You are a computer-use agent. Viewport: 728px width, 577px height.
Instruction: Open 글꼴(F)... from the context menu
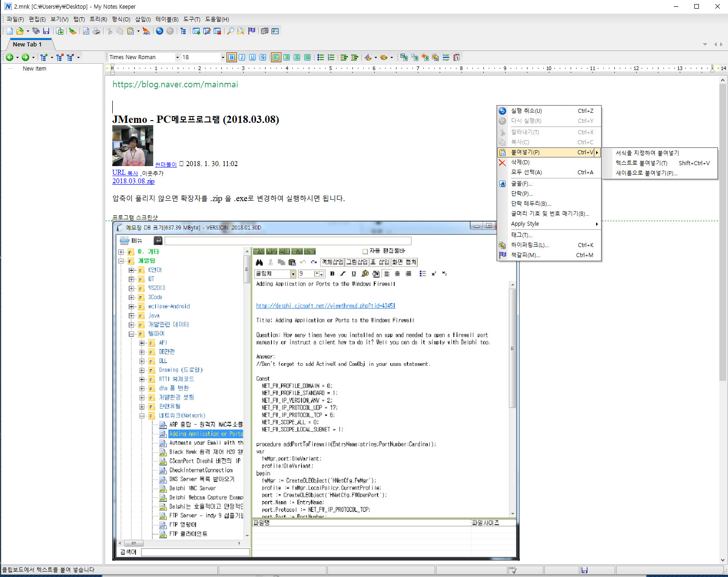pos(549,184)
